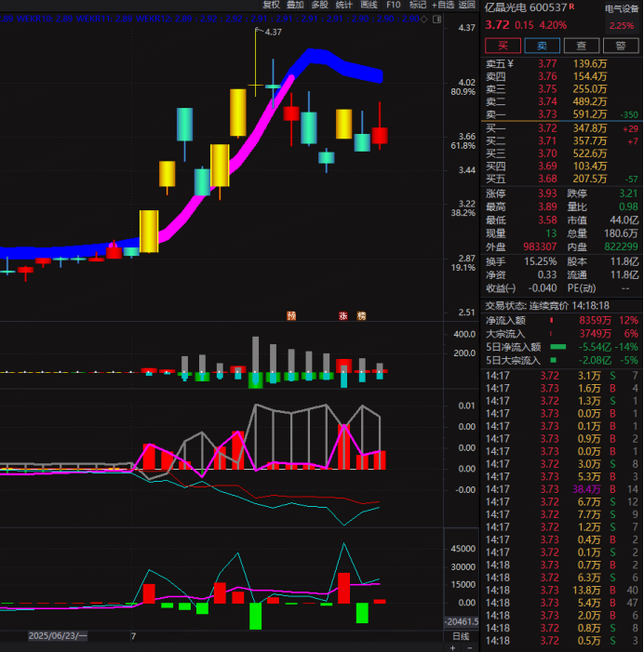Click the 61.8% Fibonacci level label
Image resolution: width=644 pixels, height=652 pixels.
tap(463, 146)
